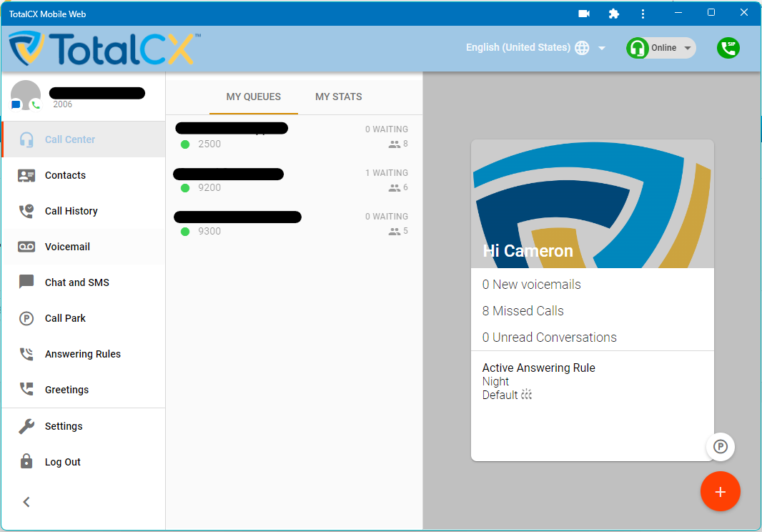
Task: Click green status dot of queue 9300
Action: click(185, 232)
